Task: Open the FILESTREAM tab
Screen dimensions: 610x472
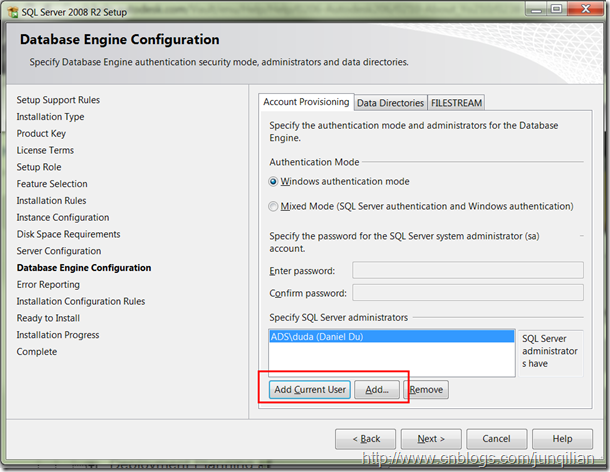Action: click(x=456, y=103)
